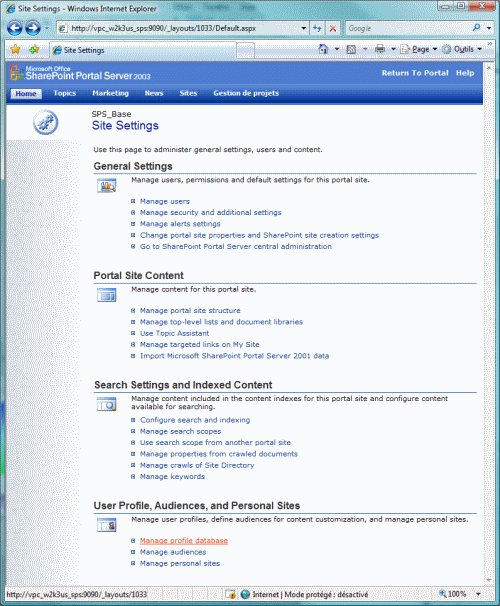The width and height of the screenshot is (500, 606).
Task: Switch to the News navigation tab
Action: coord(154,93)
